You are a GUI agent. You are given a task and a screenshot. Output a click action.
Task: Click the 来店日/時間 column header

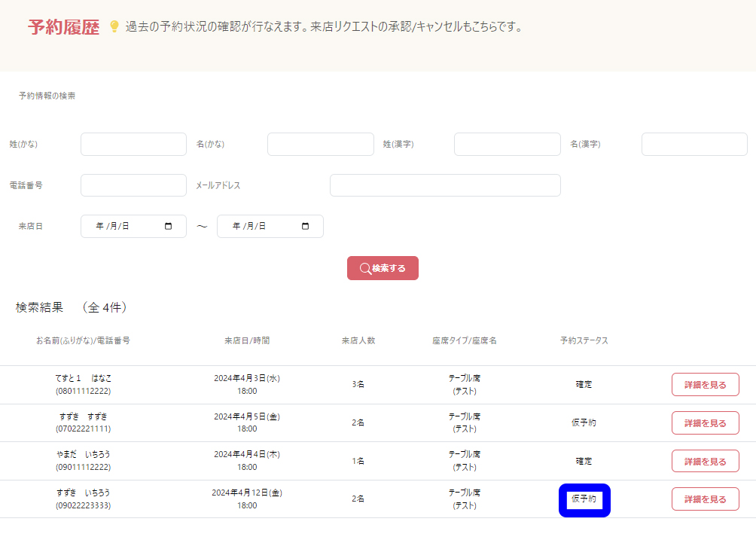[x=247, y=340]
